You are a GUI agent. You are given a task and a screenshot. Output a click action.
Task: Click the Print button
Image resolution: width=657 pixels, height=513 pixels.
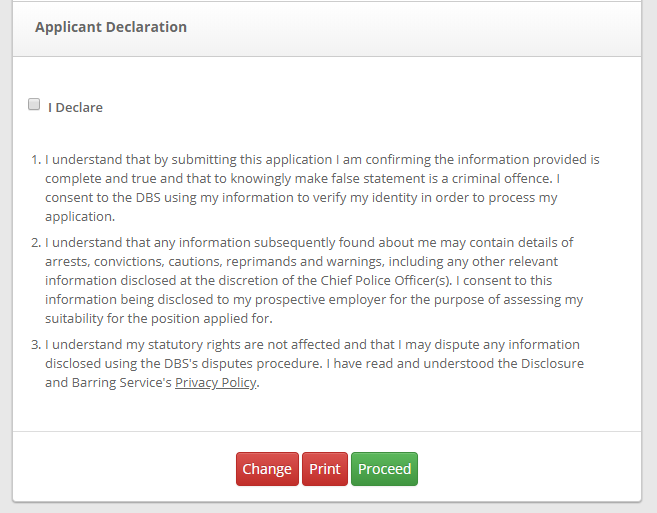(325, 469)
